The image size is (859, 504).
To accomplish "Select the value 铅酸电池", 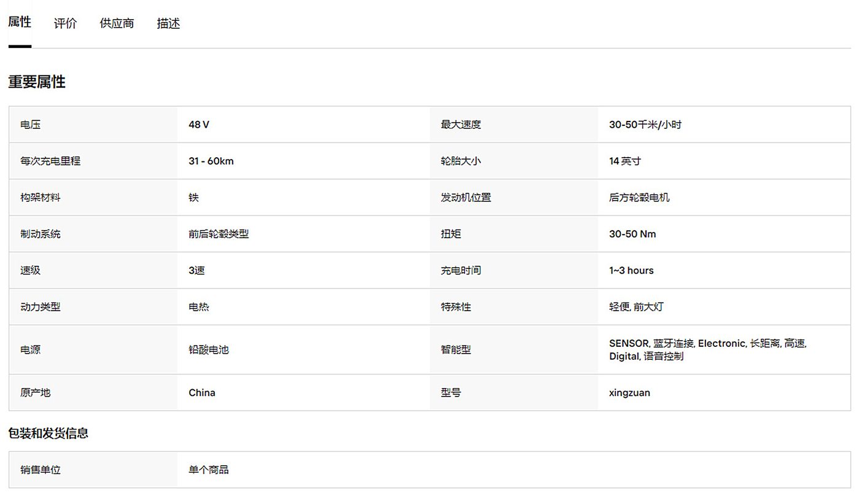I will (209, 350).
